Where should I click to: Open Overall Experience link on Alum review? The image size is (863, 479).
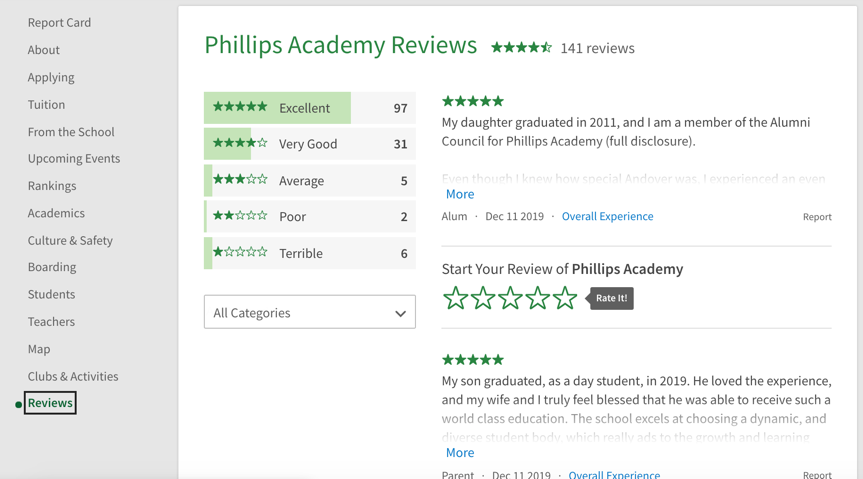608,216
